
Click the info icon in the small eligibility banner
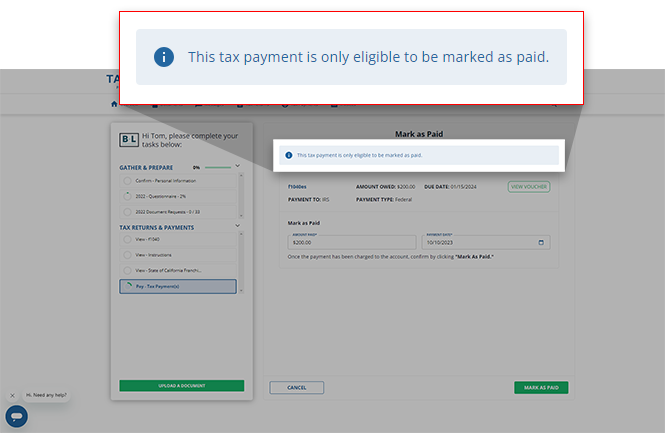289,155
